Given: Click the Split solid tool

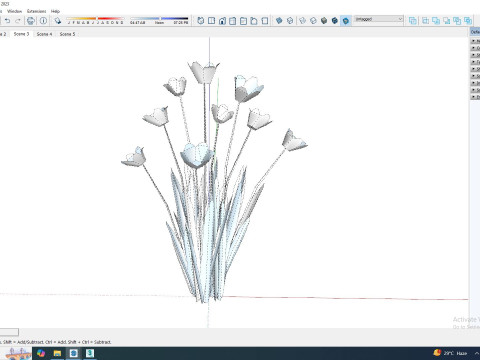Looking at the screenshot, I should pyautogui.click(x=468, y=21).
